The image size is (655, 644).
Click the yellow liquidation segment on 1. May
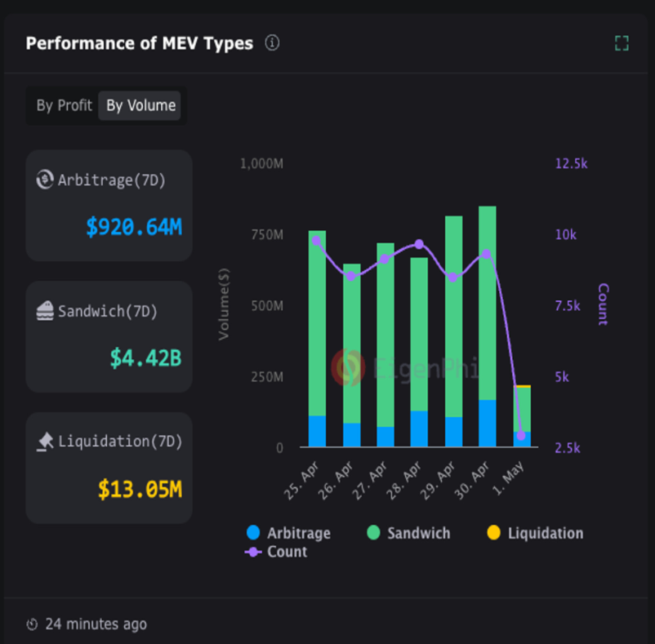coord(523,386)
